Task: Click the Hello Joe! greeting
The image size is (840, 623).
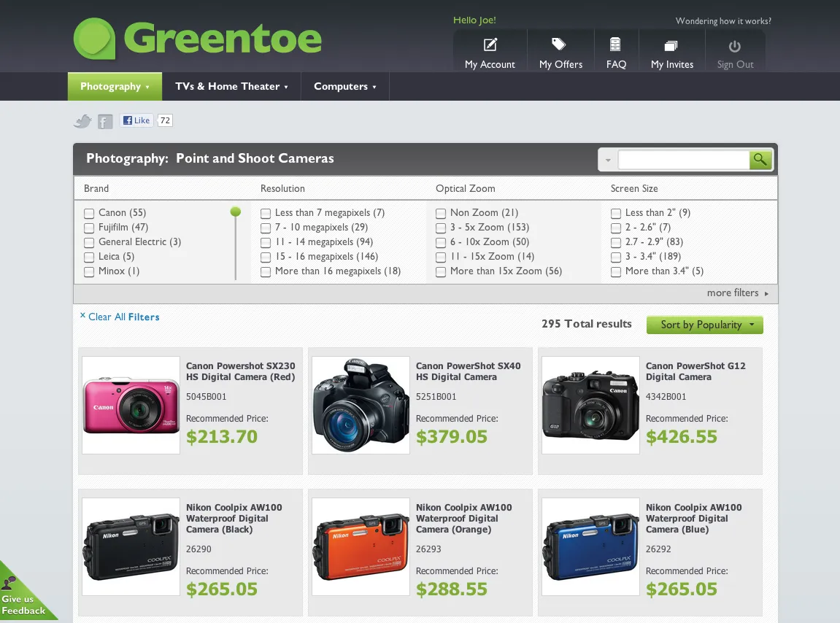Action: 474,20
